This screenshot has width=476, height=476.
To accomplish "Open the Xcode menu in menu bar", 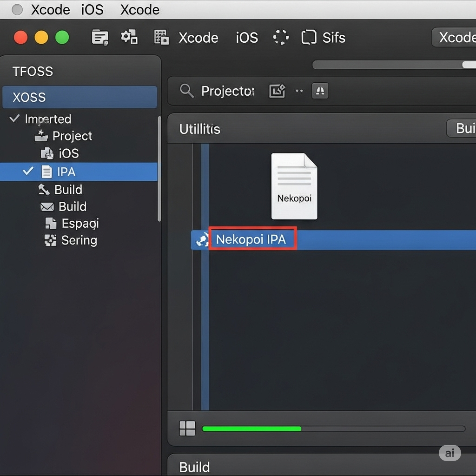I will pyautogui.click(x=50, y=10).
